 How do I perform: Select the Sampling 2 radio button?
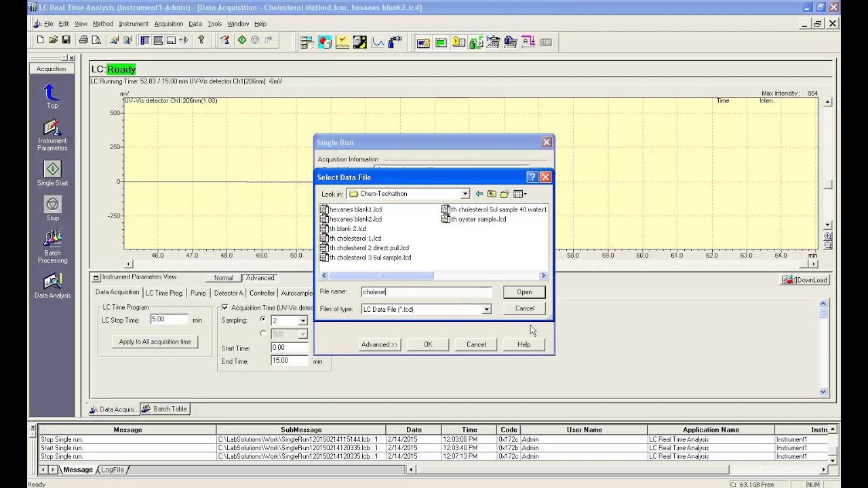[263, 319]
